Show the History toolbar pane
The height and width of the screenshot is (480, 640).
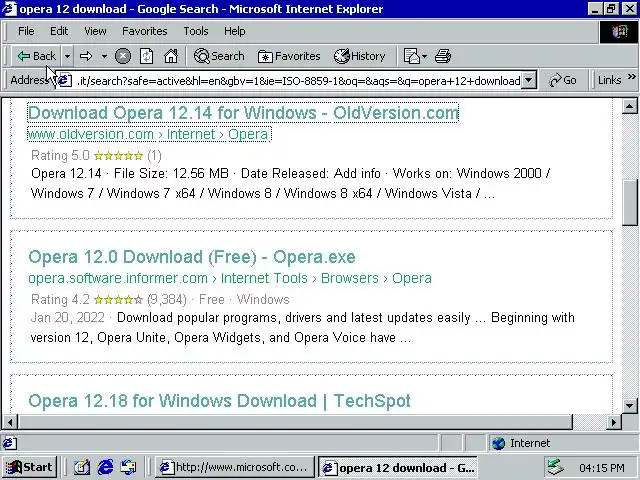click(x=359, y=56)
